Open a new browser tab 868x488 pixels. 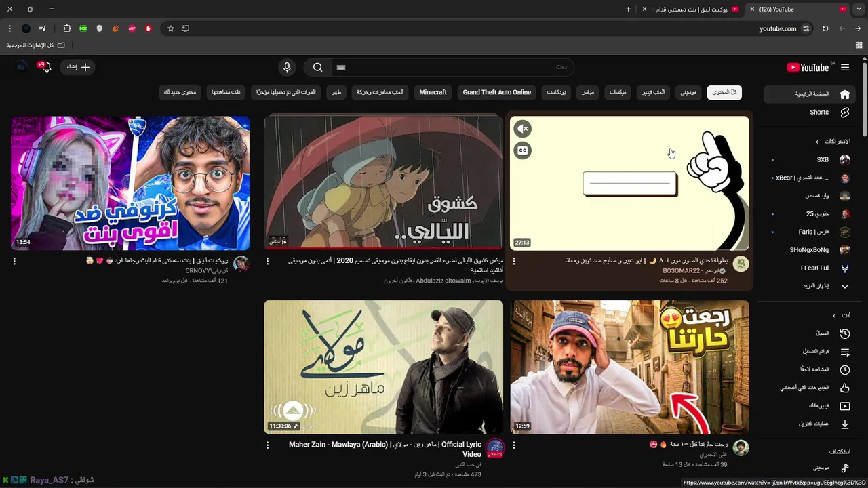pyautogui.click(x=628, y=9)
